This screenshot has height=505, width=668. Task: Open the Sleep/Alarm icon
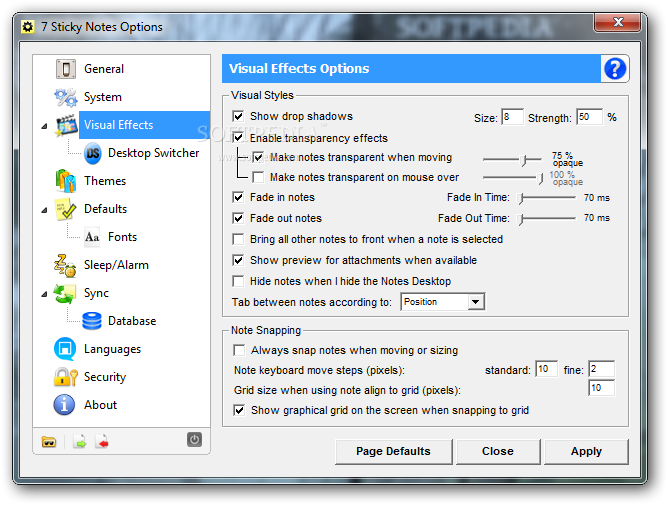tap(65, 265)
